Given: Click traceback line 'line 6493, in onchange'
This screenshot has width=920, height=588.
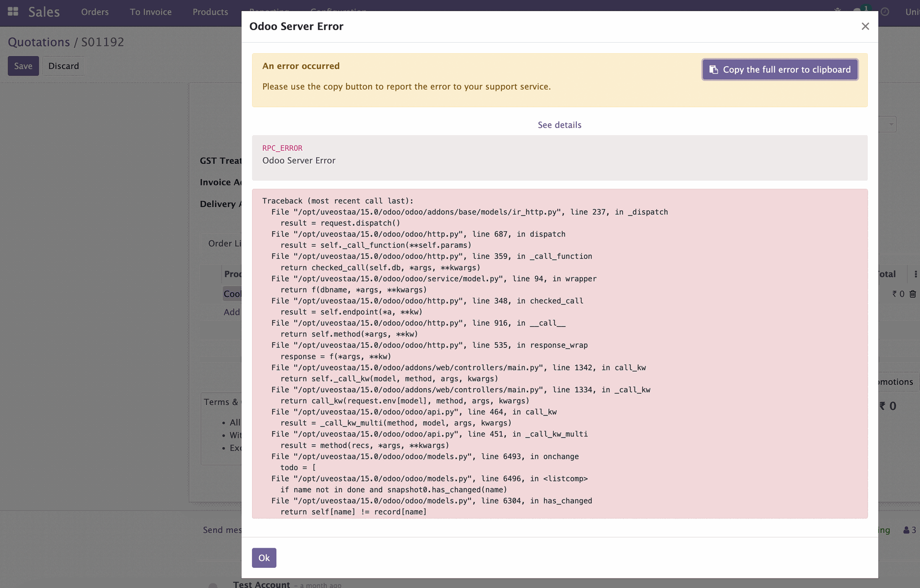Looking at the screenshot, I should pos(425,456).
